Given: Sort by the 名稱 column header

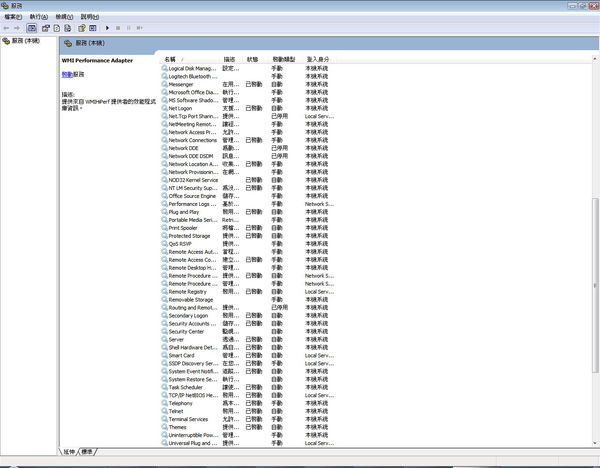Looking at the screenshot, I should (189, 59).
